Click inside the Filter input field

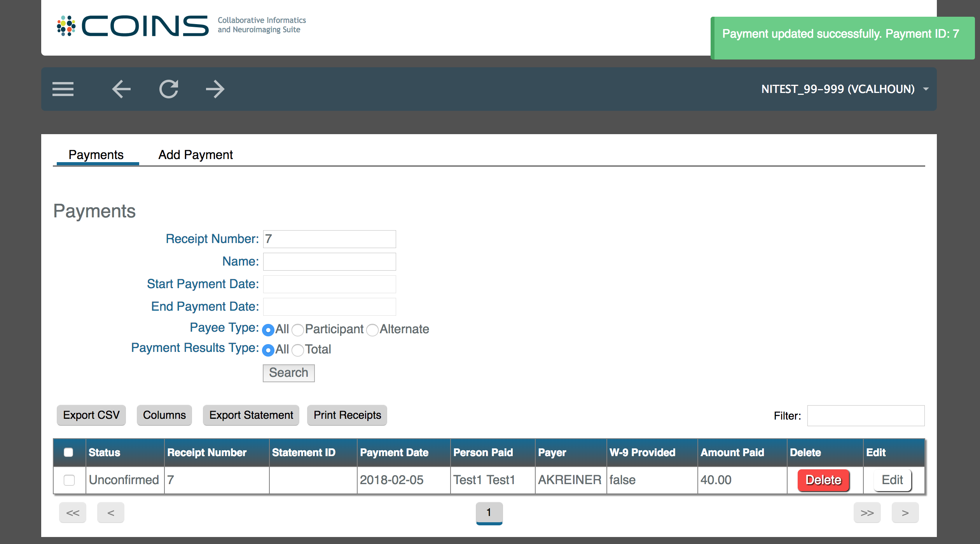(865, 415)
